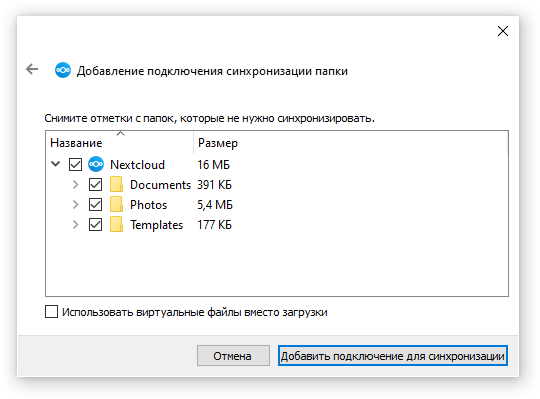Click the Nextcloud icon in the tree root
Screen dimensions: 540x399
pyautogui.click(x=96, y=164)
